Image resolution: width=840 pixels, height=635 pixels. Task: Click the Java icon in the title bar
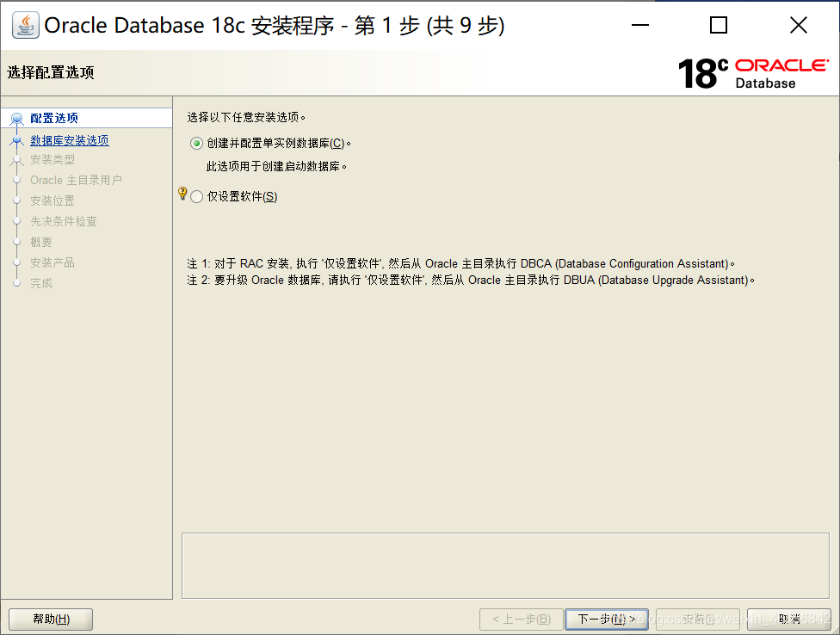25,25
